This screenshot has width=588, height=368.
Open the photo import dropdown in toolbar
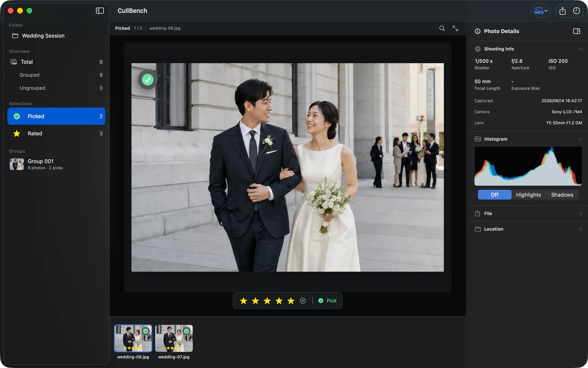(541, 11)
